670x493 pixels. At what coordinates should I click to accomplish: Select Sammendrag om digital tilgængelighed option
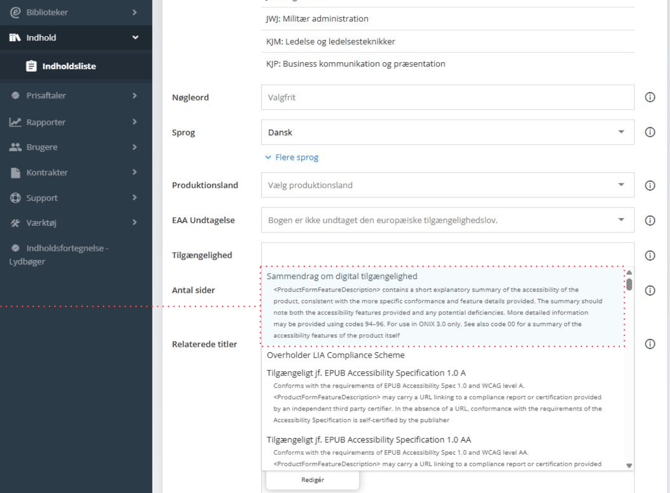point(443,306)
